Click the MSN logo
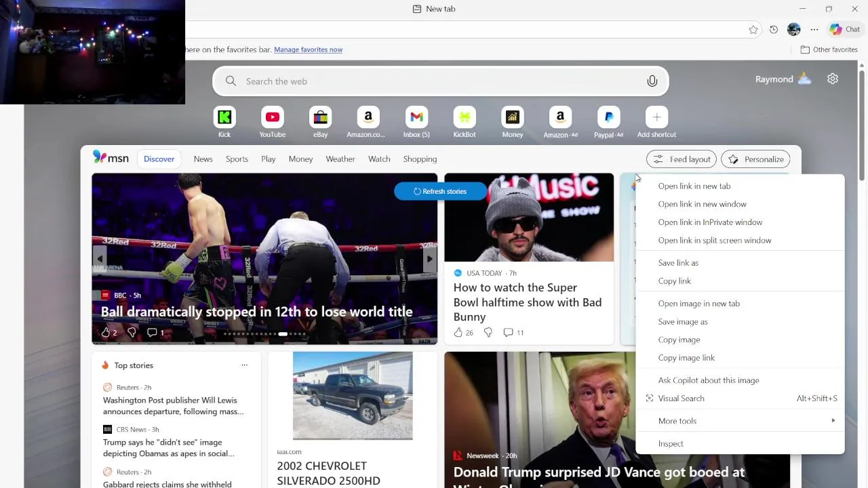868x488 pixels. tap(111, 158)
